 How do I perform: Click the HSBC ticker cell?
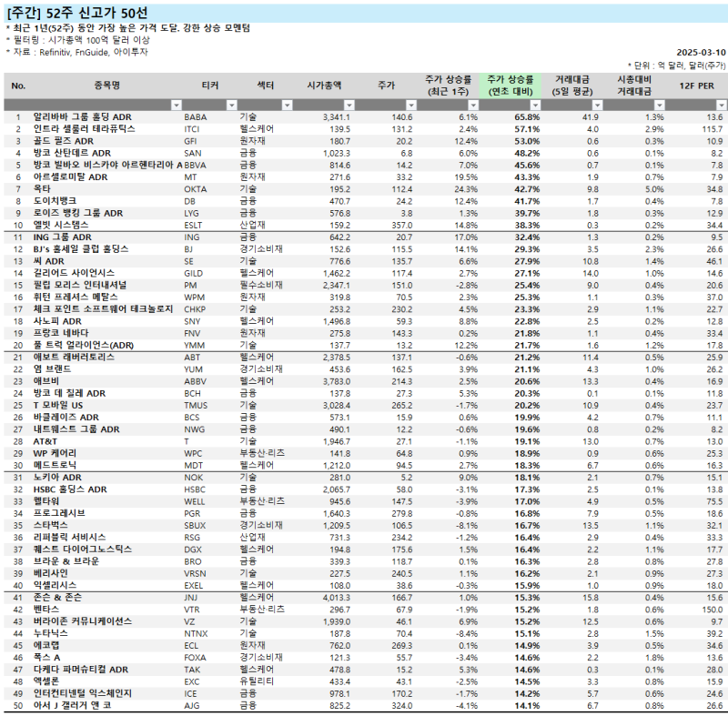(194, 489)
